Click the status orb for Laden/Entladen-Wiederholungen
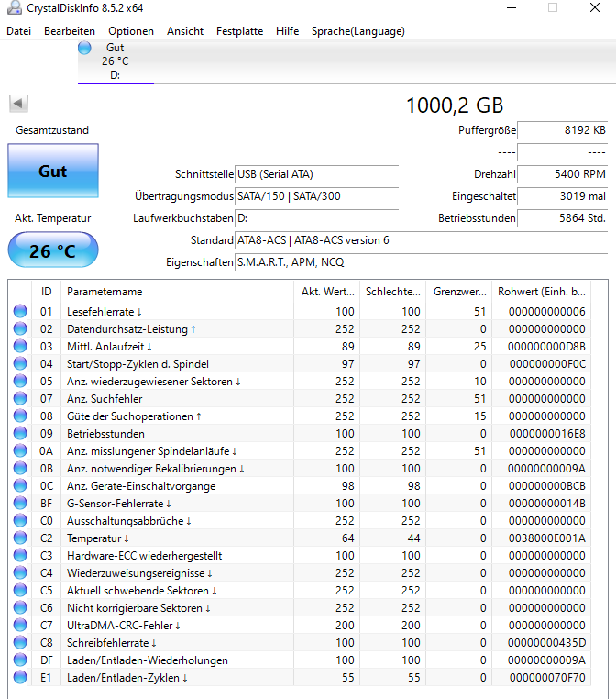 [x=20, y=660]
